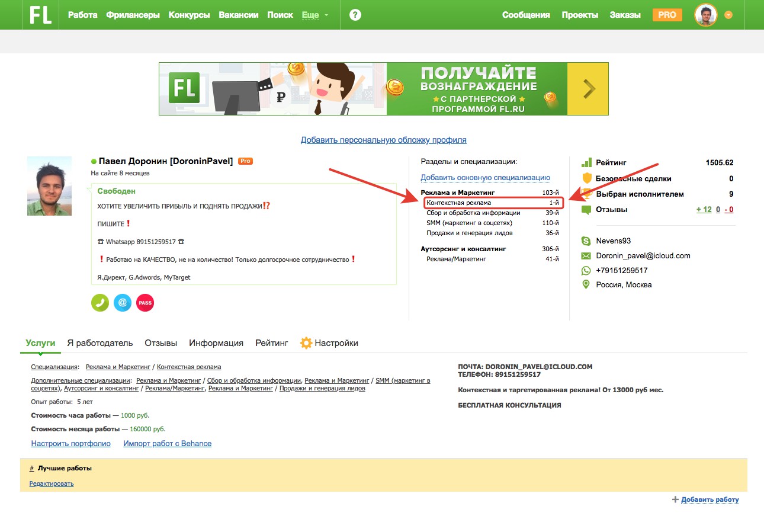Click the WhatsApp icon next to phone number
The height and width of the screenshot is (532, 764).
pyautogui.click(x=586, y=270)
